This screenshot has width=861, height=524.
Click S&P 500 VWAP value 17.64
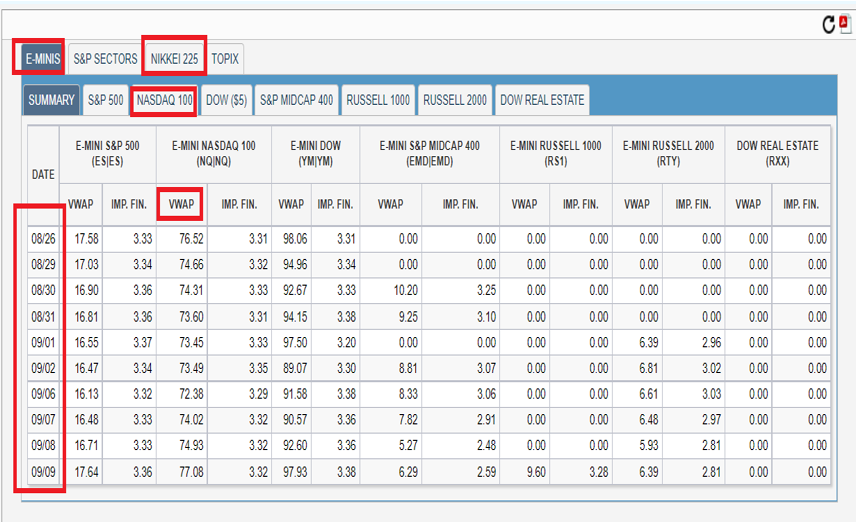click(87, 472)
